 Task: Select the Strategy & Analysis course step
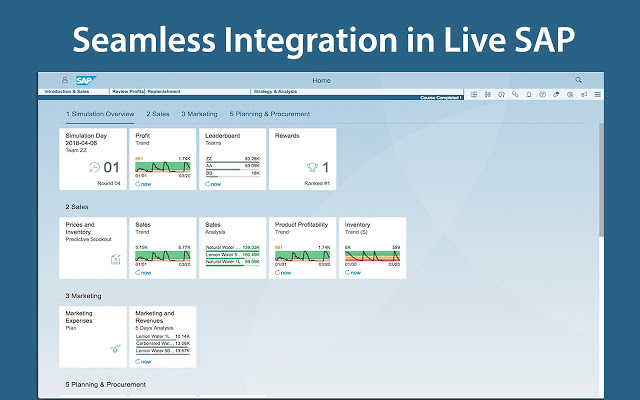click(357, 91)
